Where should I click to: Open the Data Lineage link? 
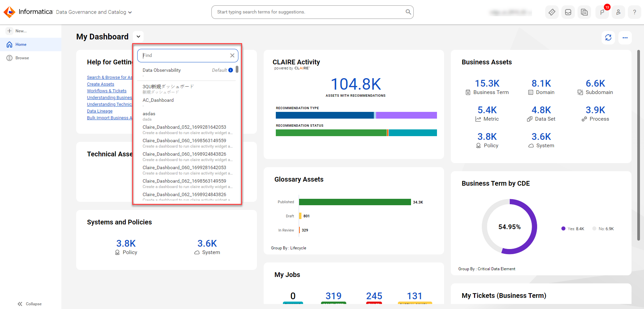[100, 111]
